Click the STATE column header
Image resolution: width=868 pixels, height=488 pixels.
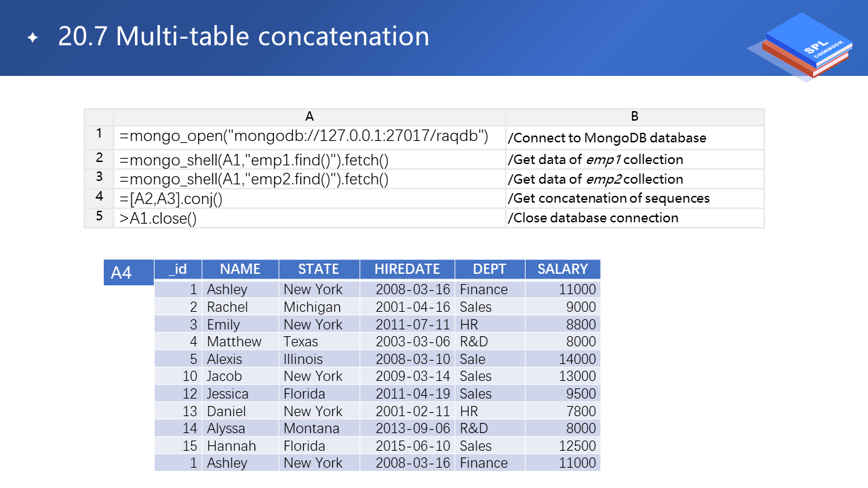coord(319,269)
